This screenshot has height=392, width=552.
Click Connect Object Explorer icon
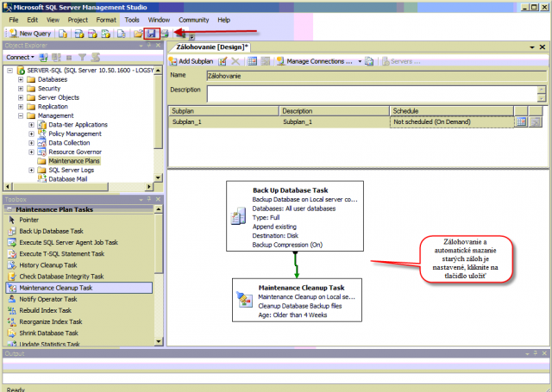[x=43, y=57]
